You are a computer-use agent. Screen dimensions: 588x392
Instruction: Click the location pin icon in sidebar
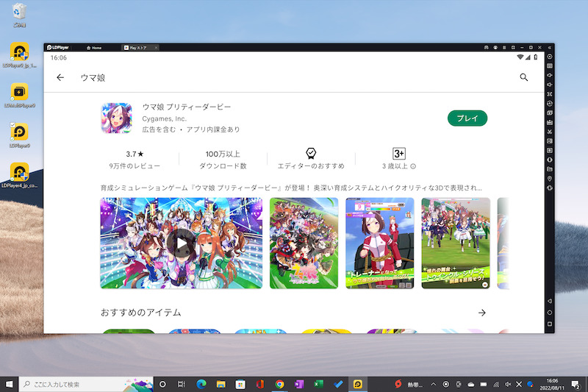pos(550,179)
